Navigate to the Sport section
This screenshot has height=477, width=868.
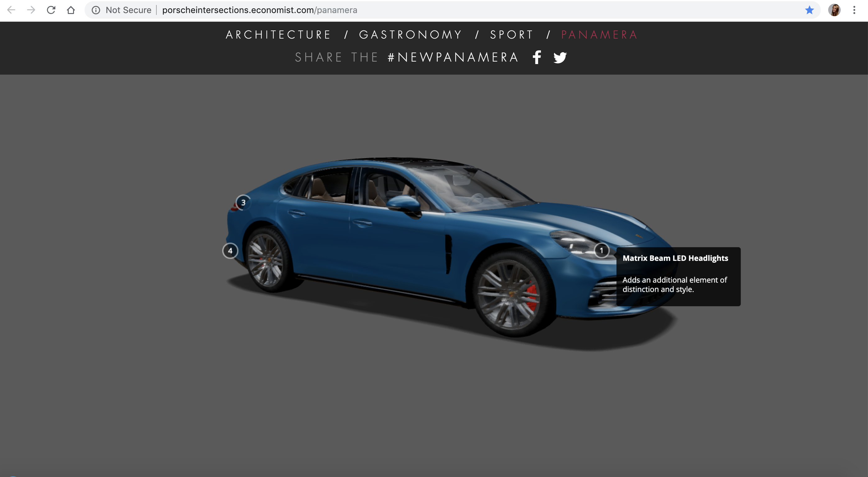click(511, 35)
